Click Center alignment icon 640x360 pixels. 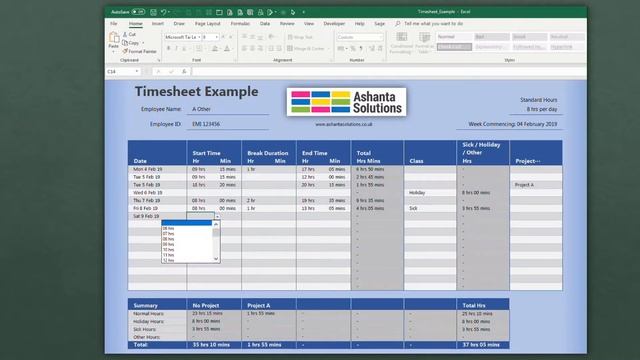pos(252,49)
